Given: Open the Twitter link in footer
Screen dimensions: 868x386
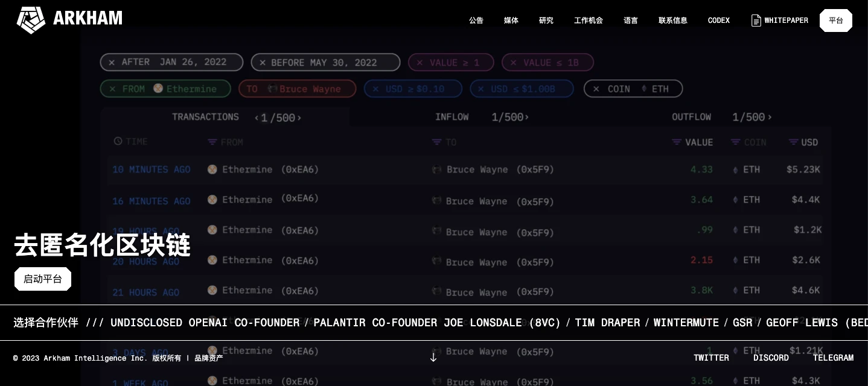Looking at the screenshot, I should pyautogui.click(x=711, y=358).
